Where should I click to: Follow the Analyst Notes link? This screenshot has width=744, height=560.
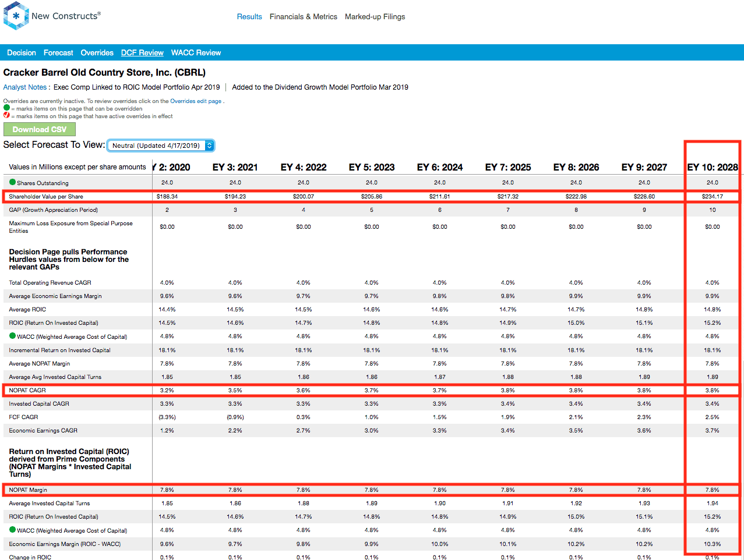25,87
